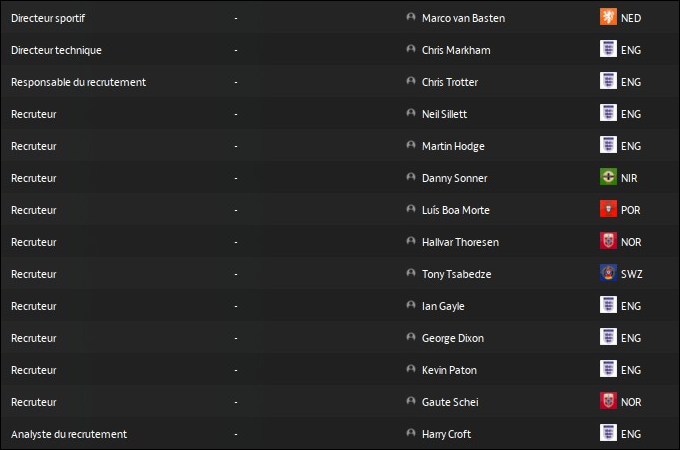
Task: Click the Northern Ireland flag icon for Danny Sonner
Action: click(607, 178)
